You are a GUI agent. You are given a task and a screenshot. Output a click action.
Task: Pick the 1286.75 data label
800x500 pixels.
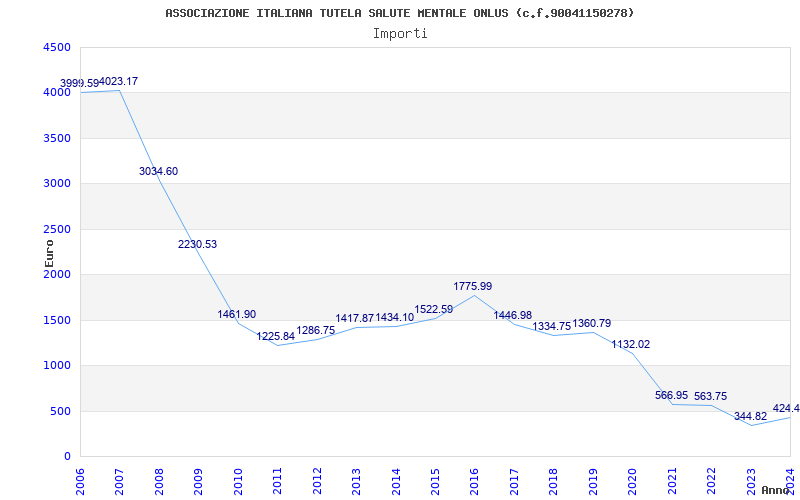click(x=316, y=330)
